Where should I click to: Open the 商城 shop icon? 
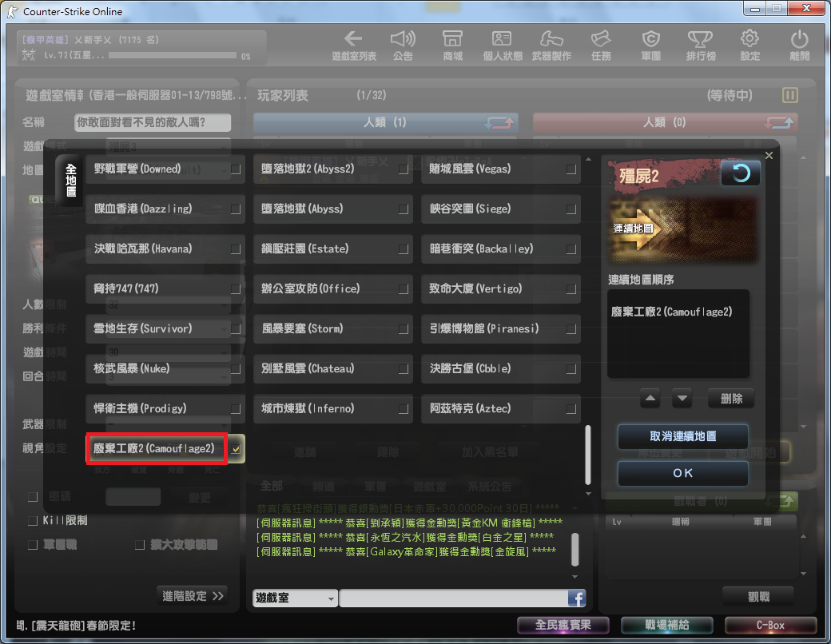(452, 46)
